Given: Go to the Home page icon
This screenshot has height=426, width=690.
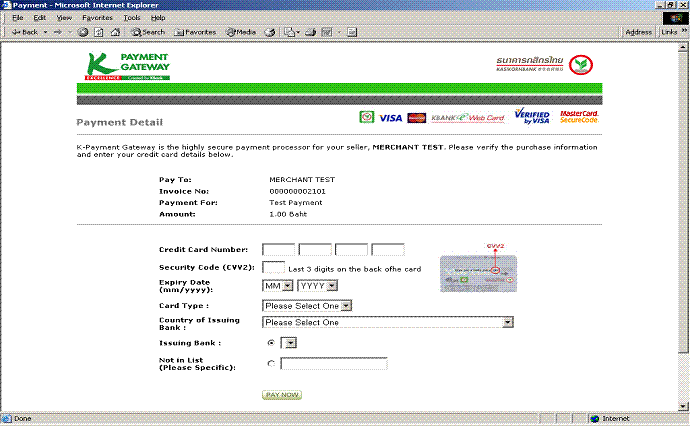Looking at the screenshot, I should point(115,32).
